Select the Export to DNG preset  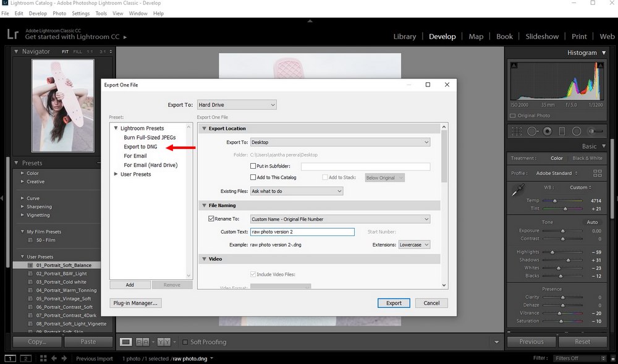(x=140, y=146)
